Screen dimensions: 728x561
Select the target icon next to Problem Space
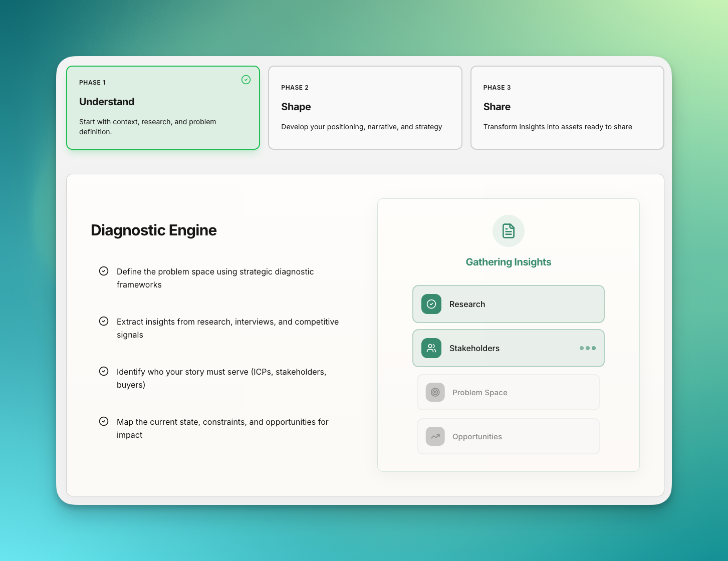(435, 392)
